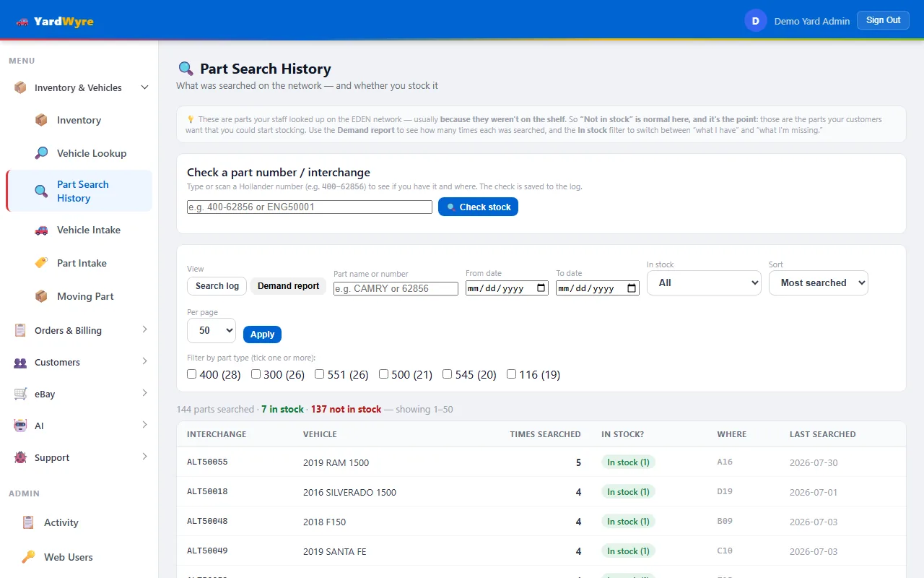This screenshot has width=924, height=578.
Task: Click the Inventory & Vehicles package icon
Action: pyautogui.click(x=20, y=87)
